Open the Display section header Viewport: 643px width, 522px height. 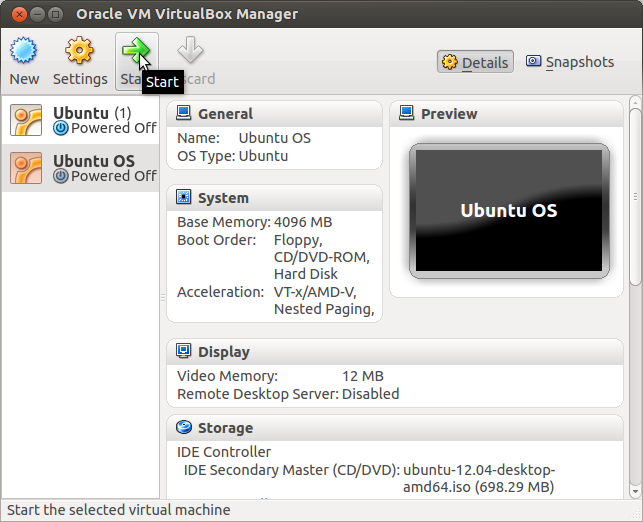click(x=395, y=352)
